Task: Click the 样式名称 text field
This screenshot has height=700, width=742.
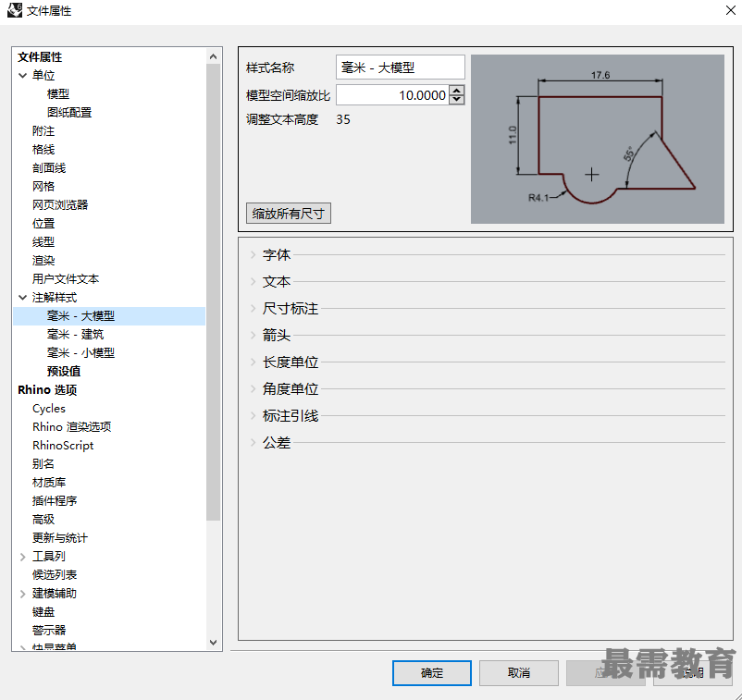Action: (x=401, y=68)
